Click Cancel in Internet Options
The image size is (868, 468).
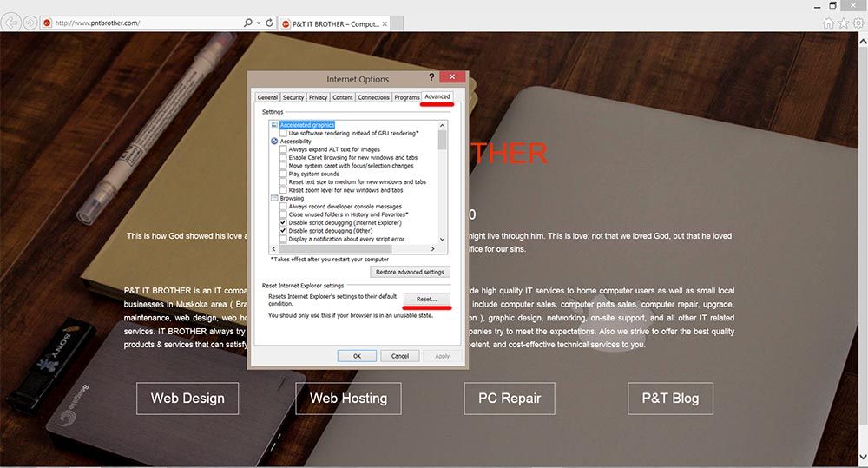point(399,356)
